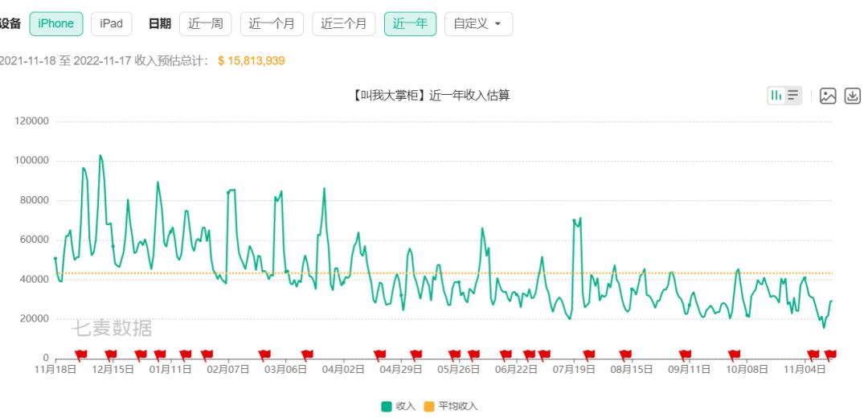
Task: Click the 40000 y-axis label
Action: (x=35, y=279)
